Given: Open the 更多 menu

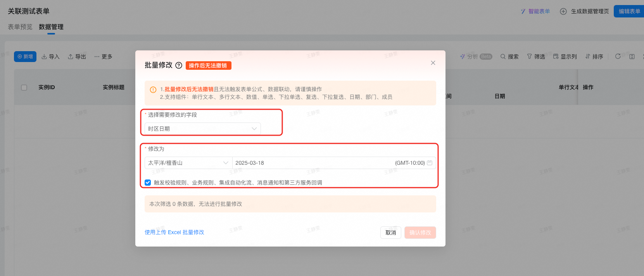Looking at the screenshot, I should point(103,57).
